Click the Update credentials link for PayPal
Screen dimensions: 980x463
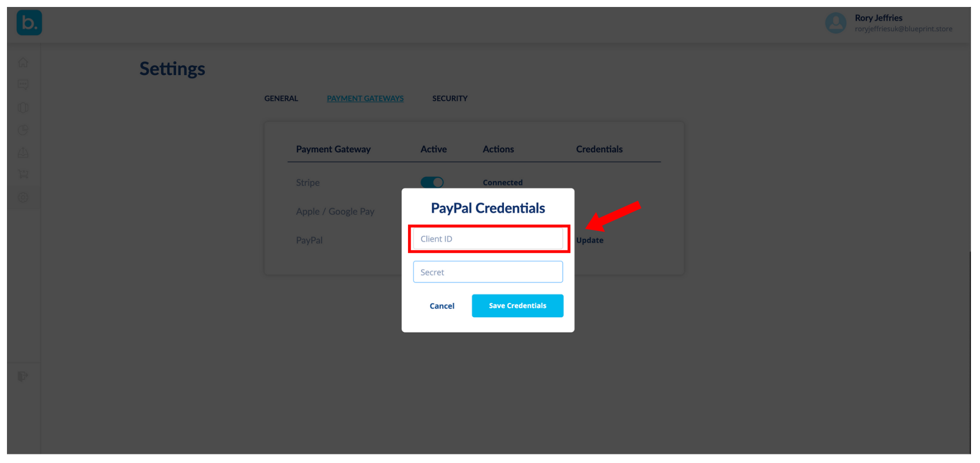590,240
